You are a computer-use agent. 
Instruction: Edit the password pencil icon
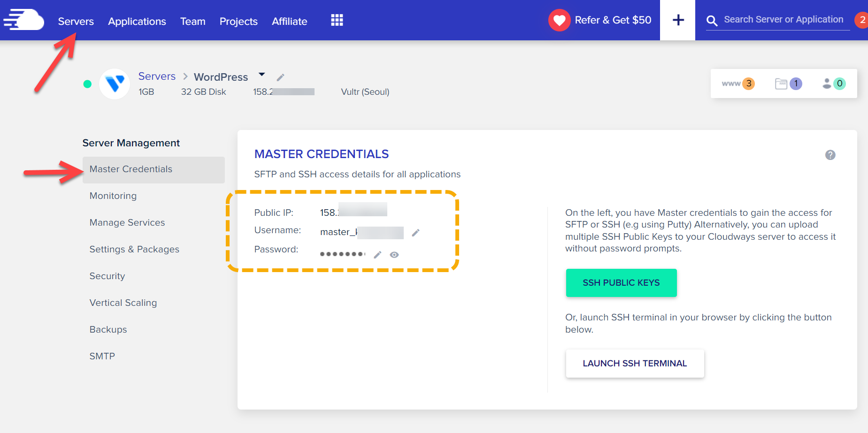coord(377,255)
